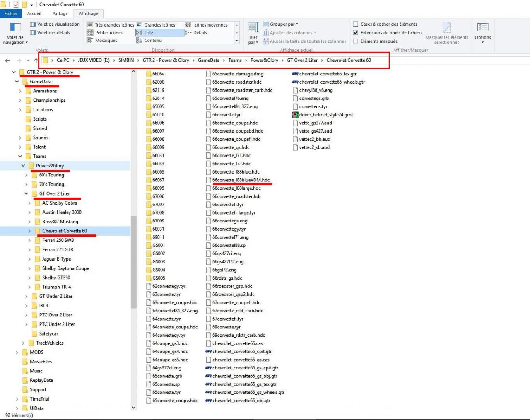Open the Fichier menu tab
The image size is (530, 420).
tap(11, 14)
